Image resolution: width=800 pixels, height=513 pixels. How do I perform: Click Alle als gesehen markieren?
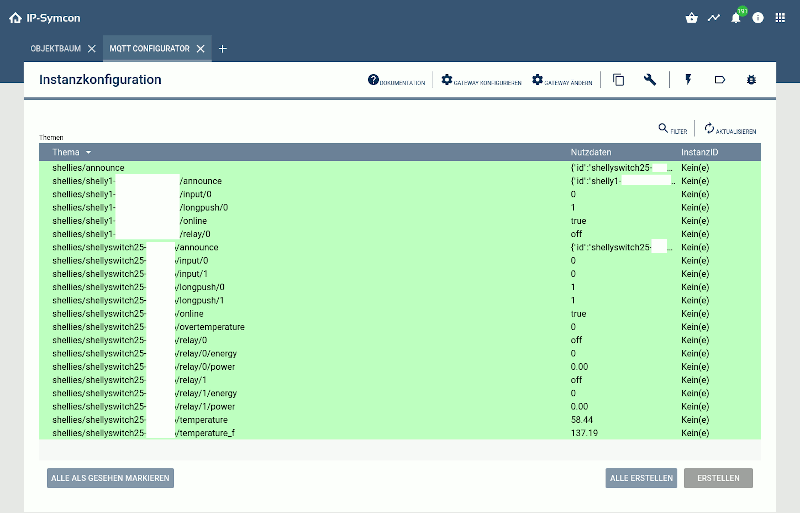(x=110, y=478)
